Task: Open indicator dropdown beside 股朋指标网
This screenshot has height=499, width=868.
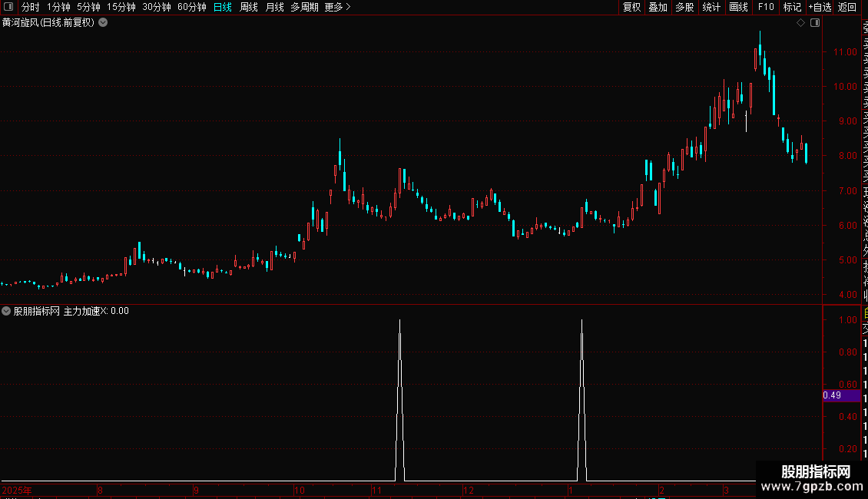Action: 6,311
